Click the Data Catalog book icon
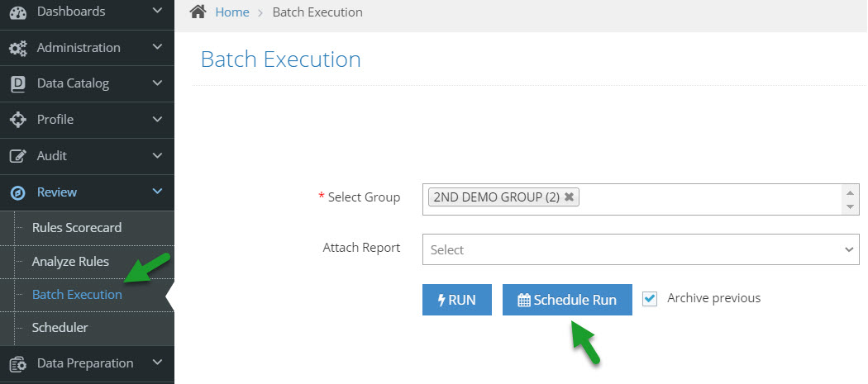This screenshot has width=868, height=384. [18, 84]
